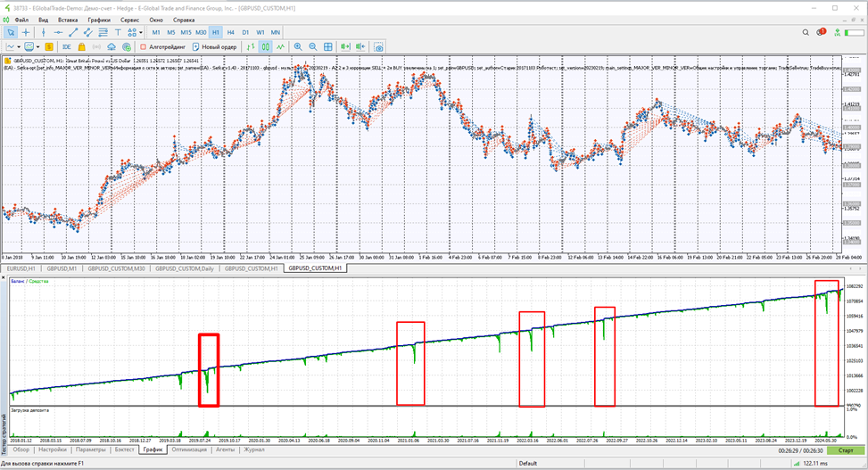Click the Новый ордер button

[x=214, y=47]
